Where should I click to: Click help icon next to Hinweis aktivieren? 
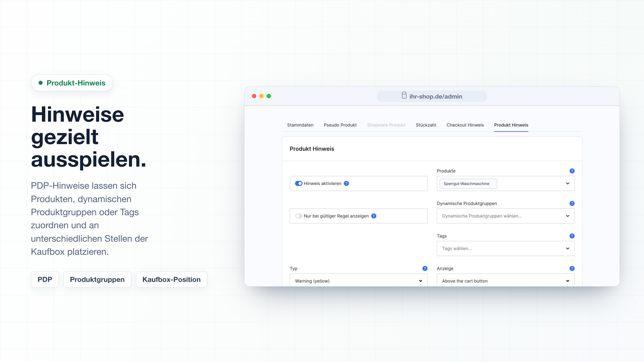[346, 183]
